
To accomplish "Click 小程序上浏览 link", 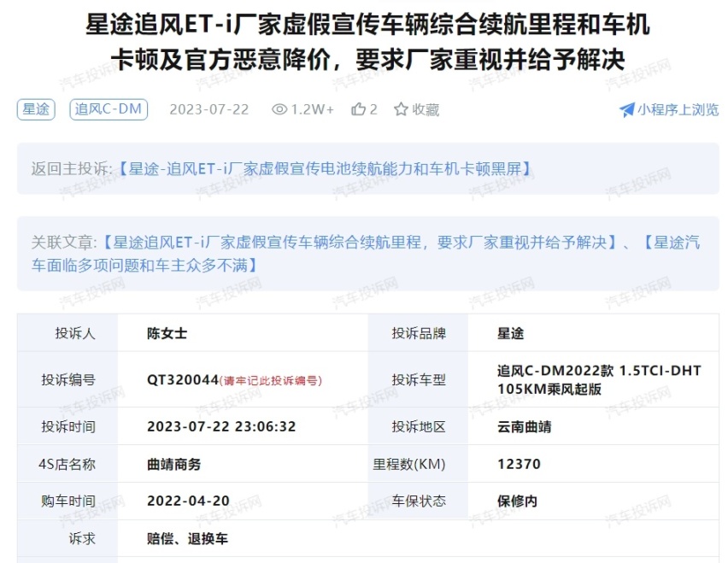I will (678, 109).
